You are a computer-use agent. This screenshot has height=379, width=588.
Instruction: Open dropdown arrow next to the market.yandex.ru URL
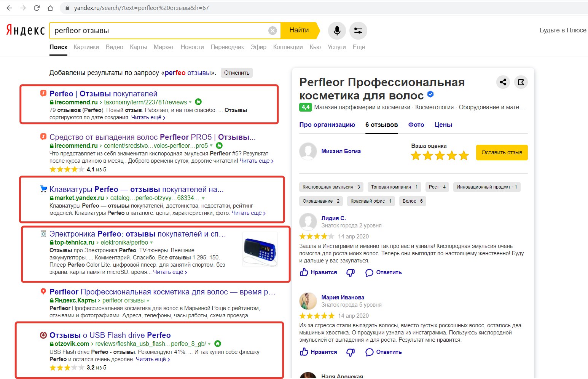[203, 198]
